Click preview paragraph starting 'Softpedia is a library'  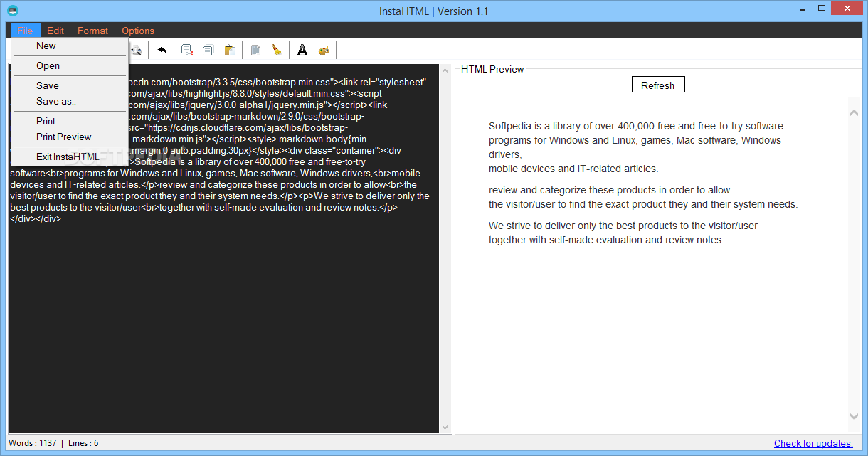(636, 147)
